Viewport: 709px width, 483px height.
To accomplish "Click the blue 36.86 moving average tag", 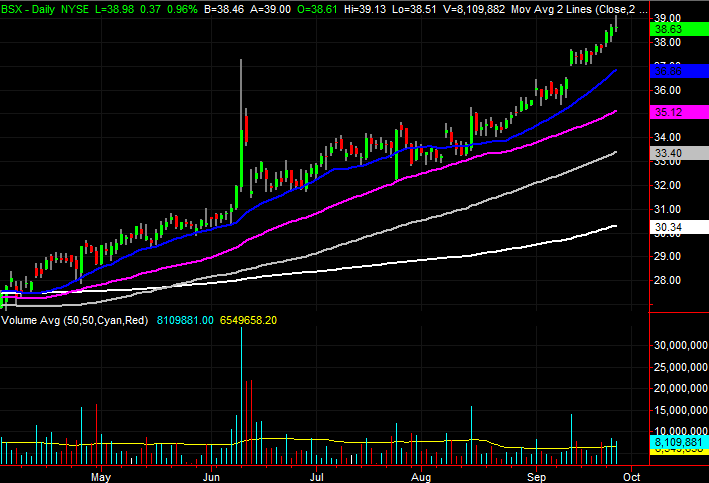I will pyautogui.click(x=679, y=71).
